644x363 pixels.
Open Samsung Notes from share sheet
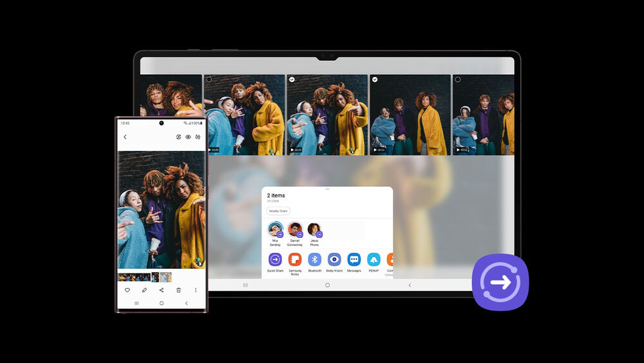point(295,260)
